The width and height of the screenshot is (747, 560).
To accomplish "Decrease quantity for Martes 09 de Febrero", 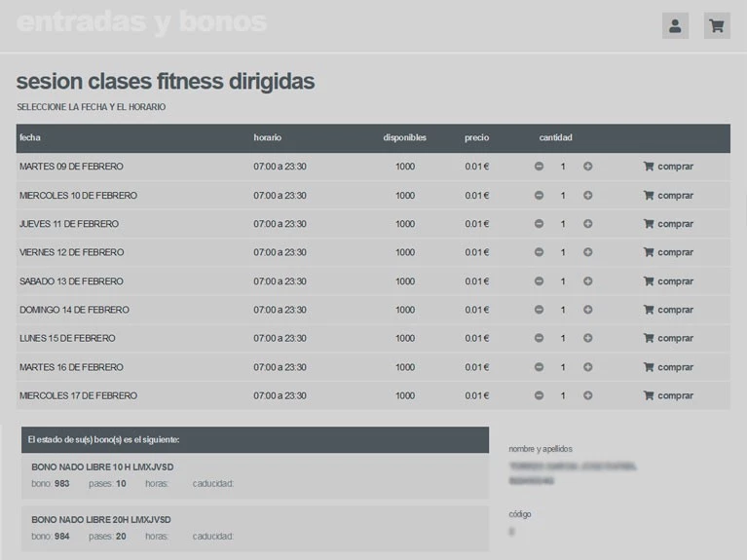I will [539, 167].
